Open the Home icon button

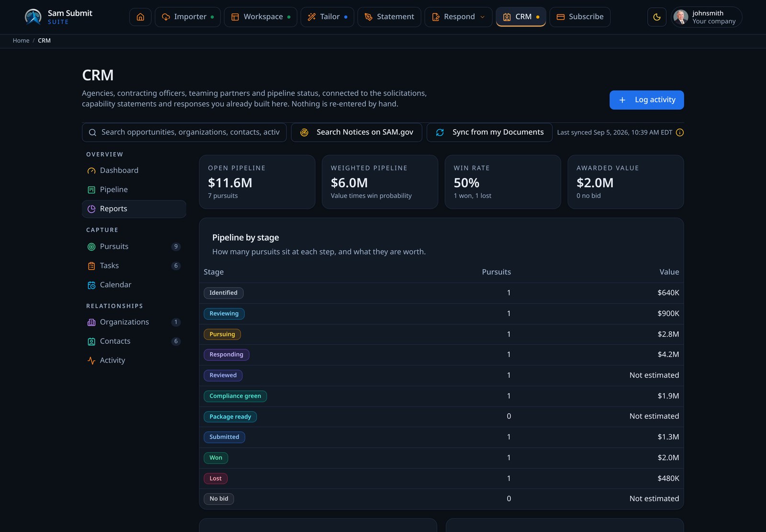[140, 17]
